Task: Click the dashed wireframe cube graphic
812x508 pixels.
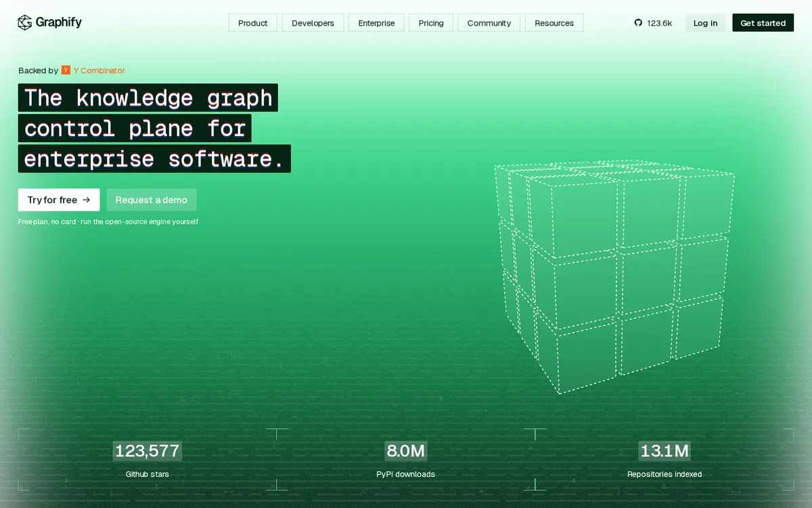Action: (614, 276)
